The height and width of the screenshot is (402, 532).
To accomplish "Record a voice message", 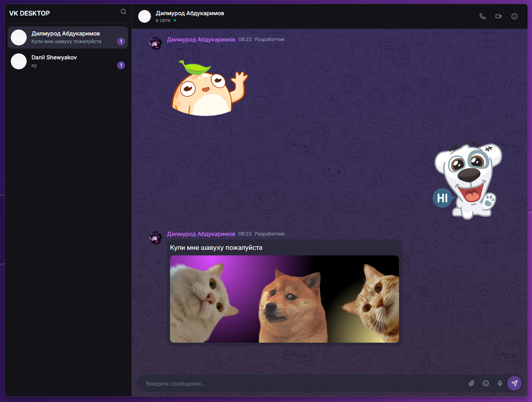I will click(x=500, y=383).
